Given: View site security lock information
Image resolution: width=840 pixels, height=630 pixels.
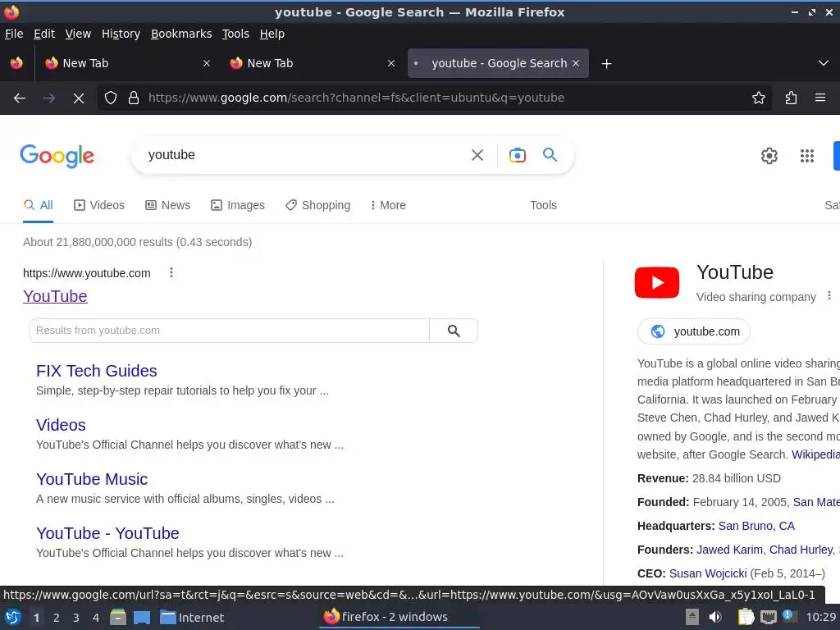Looking at the screenshot, I should [x=134, y=98].
